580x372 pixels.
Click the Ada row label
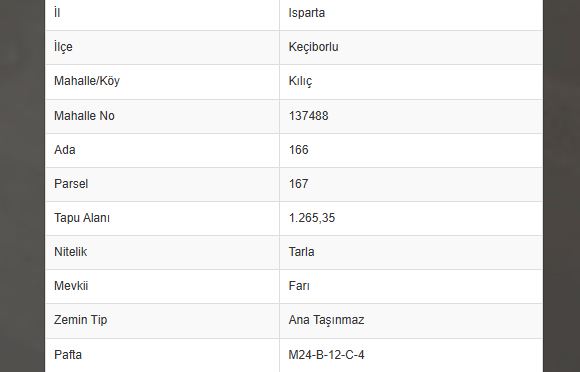(x=65, y=150)
